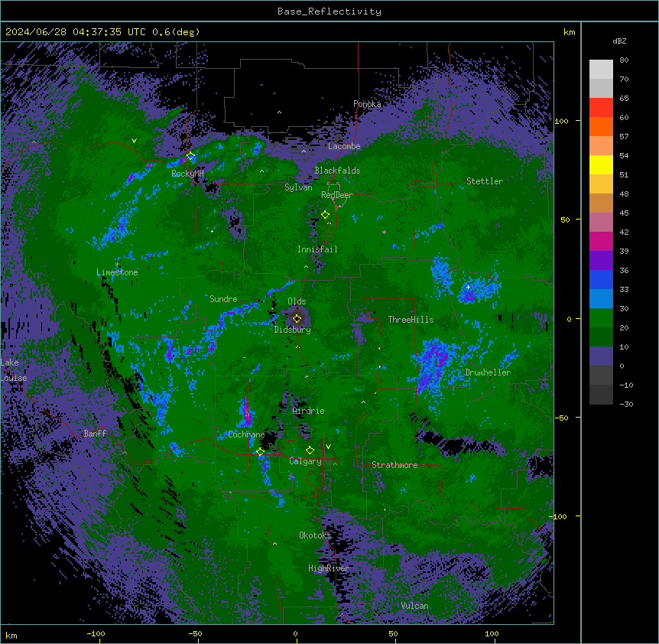
Task: Select the Lacombe city label
Action: [344, 146]
